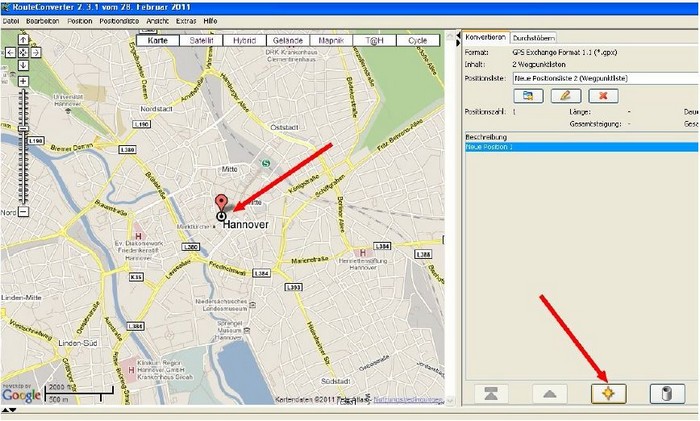700x421 pixels.
Task: Click the map scrollbar down arrow
Action: tap(450, 400)
